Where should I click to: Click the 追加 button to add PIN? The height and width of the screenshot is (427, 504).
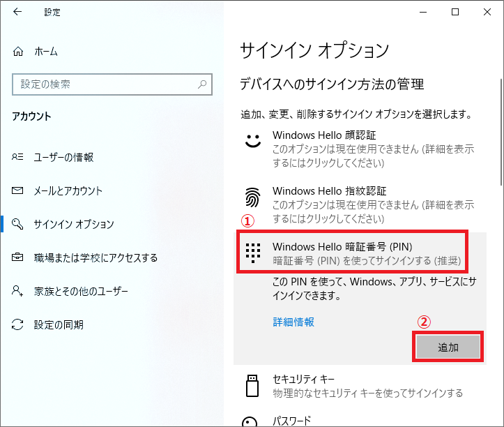448,347
